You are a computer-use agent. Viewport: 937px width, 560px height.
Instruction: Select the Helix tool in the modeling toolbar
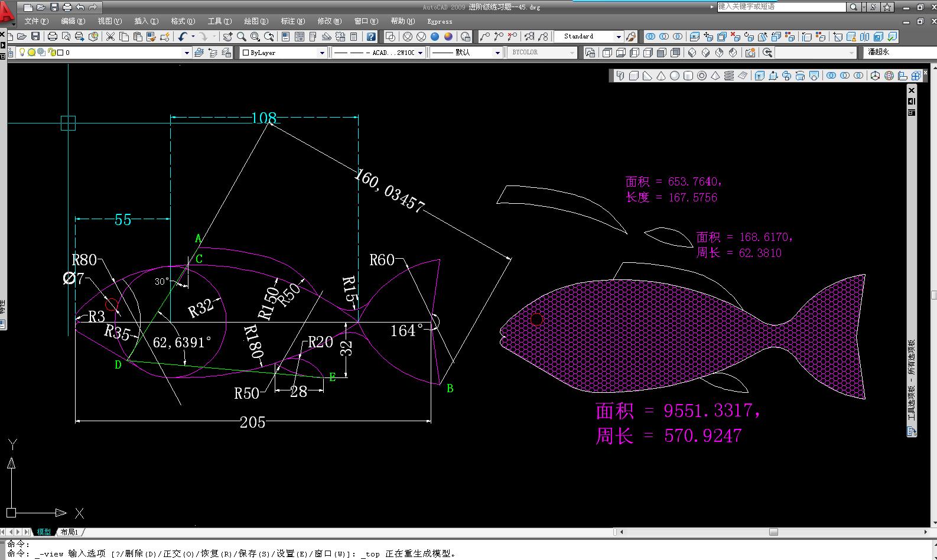tap(729, 76)
